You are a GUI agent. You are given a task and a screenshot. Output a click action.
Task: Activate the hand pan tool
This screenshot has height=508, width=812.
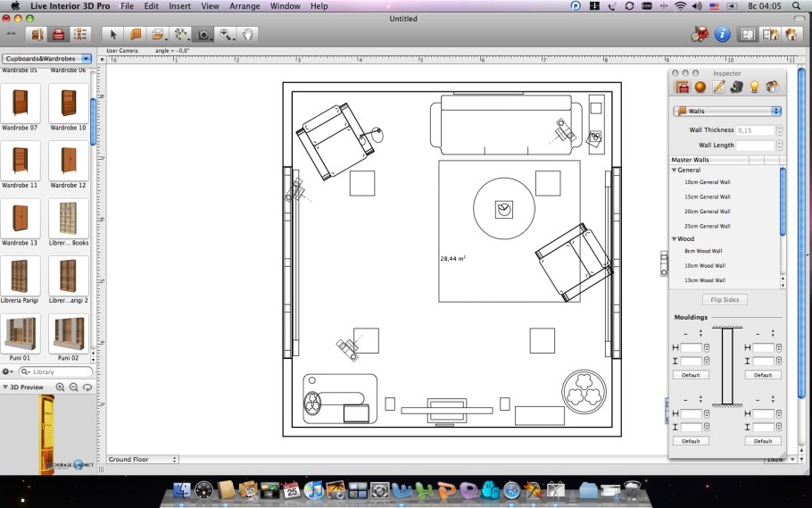point(248,35)
